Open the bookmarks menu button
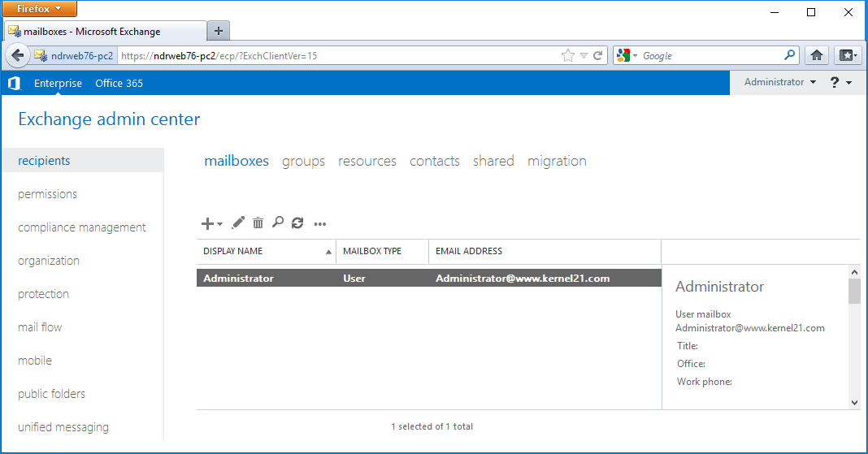This screenshot has width=868, height=454. tap(848, 55)
